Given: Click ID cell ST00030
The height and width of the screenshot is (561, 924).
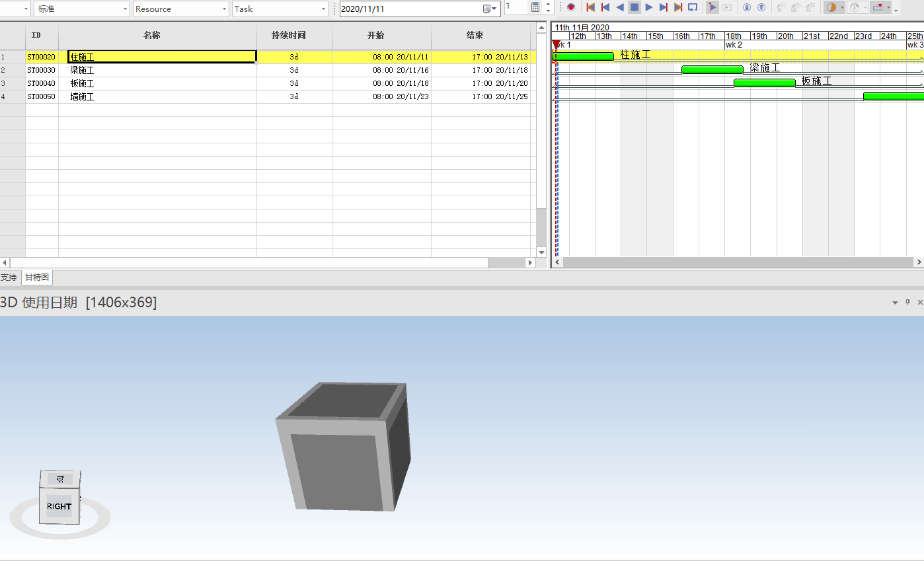Looking at the screenshot, I should click(x=42, y=70).
